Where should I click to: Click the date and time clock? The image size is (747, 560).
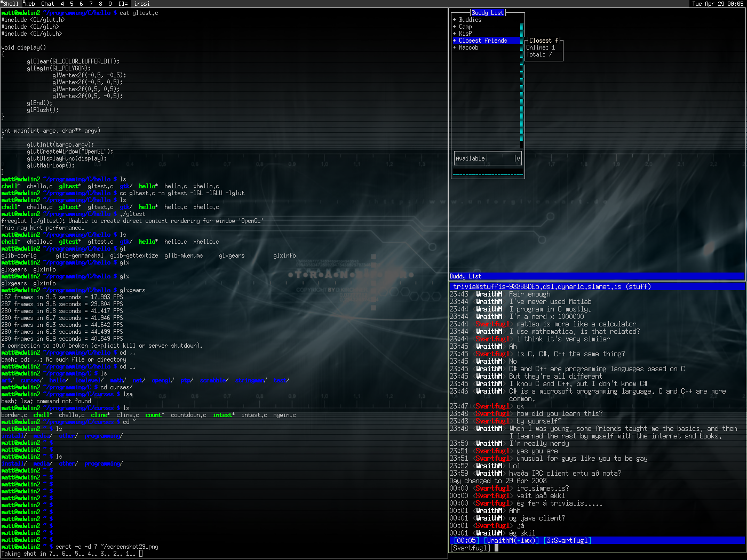[x=718, y=4]
